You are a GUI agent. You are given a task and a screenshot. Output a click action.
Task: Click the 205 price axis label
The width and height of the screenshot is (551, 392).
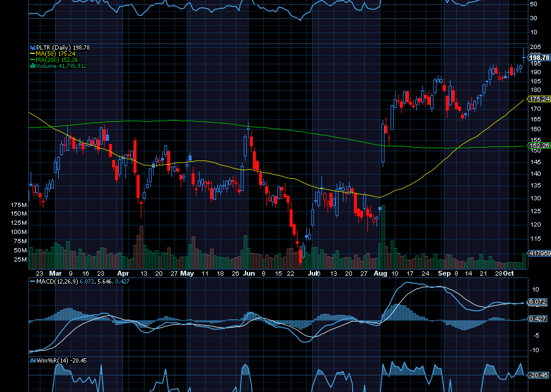coord(536,47)
